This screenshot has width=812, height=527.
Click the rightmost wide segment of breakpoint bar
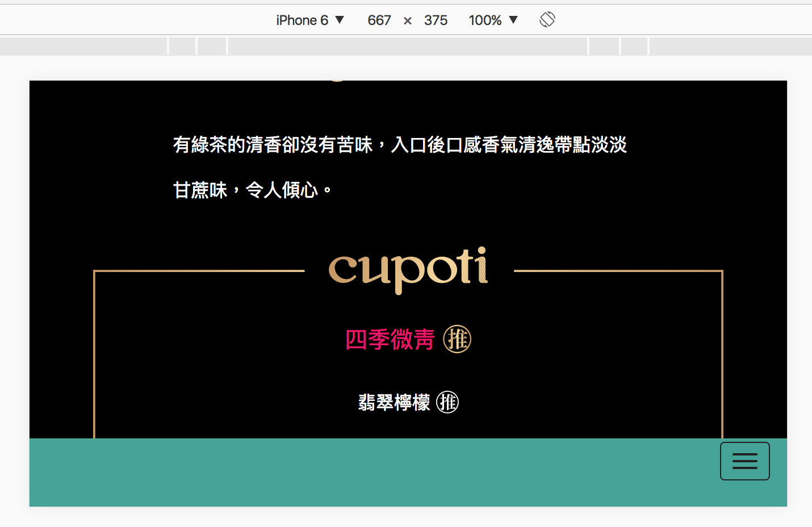[730, 47]
